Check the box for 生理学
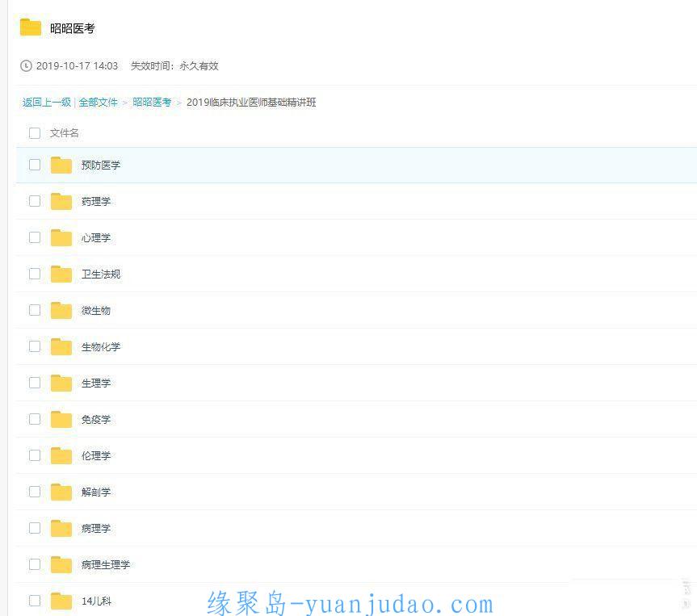 34,383
